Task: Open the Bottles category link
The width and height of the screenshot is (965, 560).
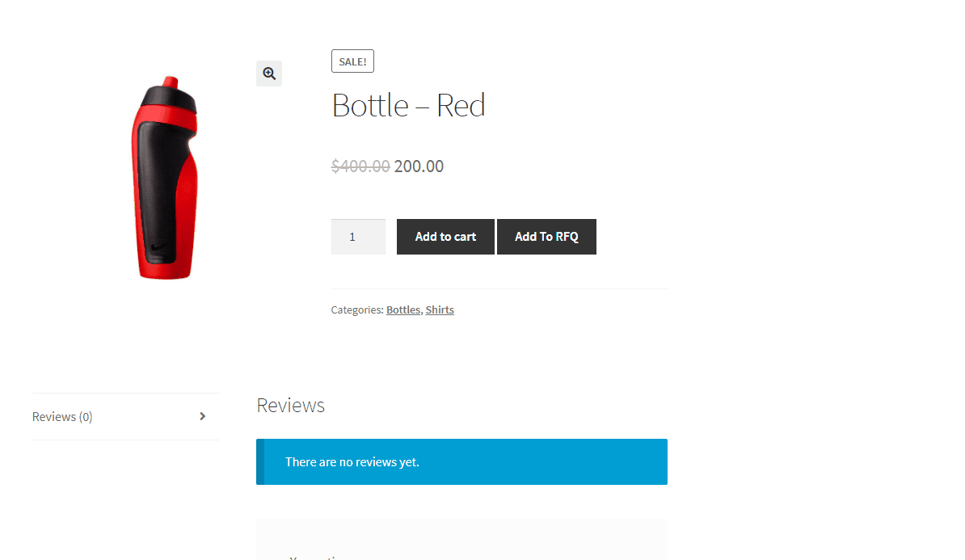Action: click(x=403, y=309)
